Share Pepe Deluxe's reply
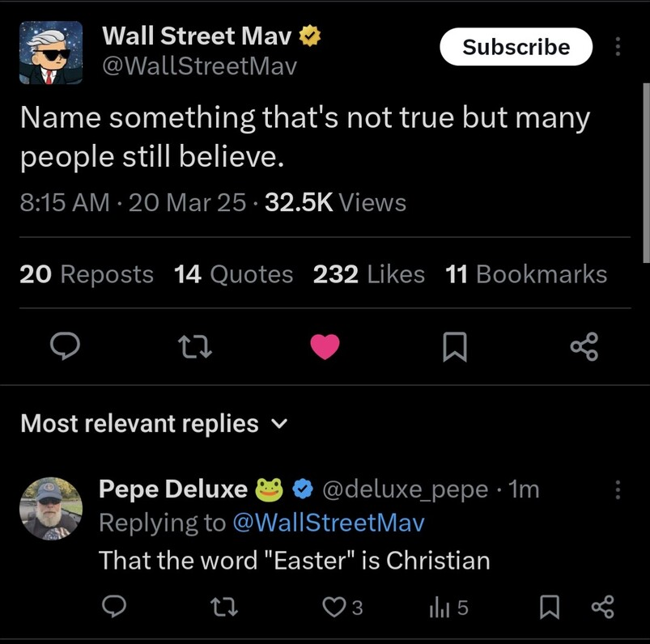The width and height of the screenshot is (650, 644). 603,607
